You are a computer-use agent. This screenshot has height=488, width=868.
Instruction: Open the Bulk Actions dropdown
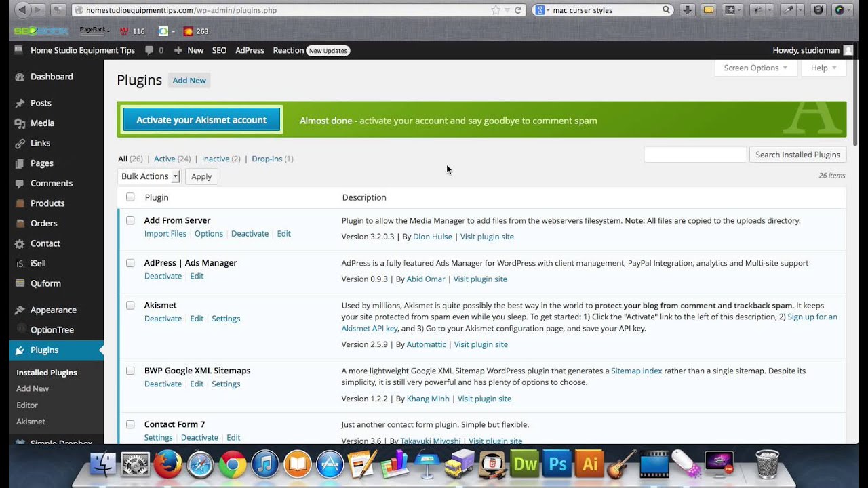[149, 176]
